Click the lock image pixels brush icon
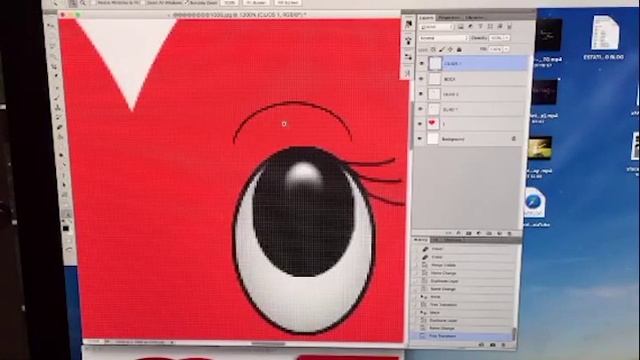The image size is (640, 360). (x=442, y=49)
